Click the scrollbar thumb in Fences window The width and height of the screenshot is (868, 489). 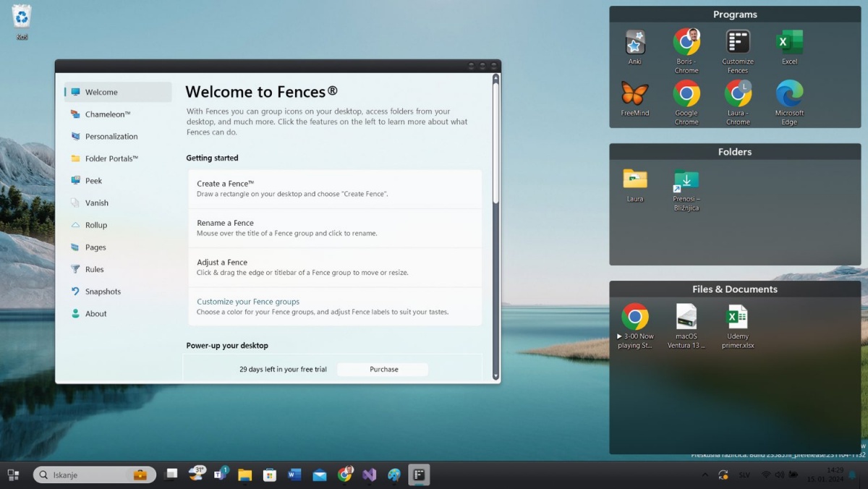[x=495, y=143]
